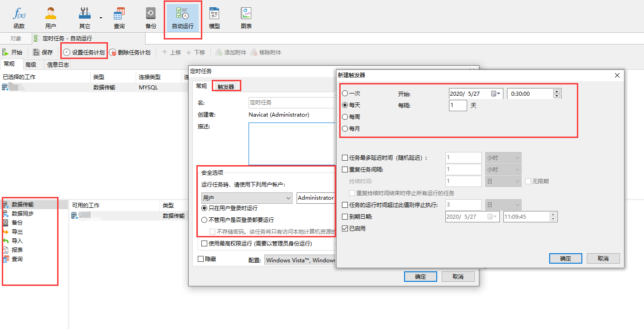644x329 pixels.
Task: Select 只在用户登录时运行 radio option
Action: 230,208
